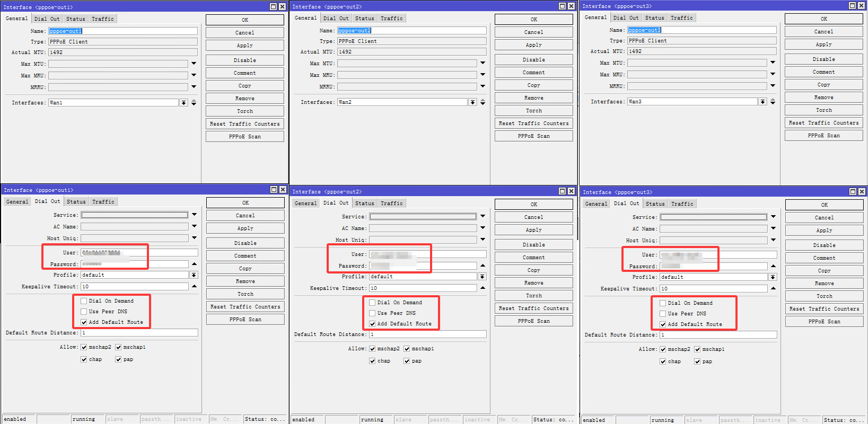868x424 pixels.
Task: Expand Max MTU field in Wan3 window
Action: pyautogui.click(x=773, y=63)
